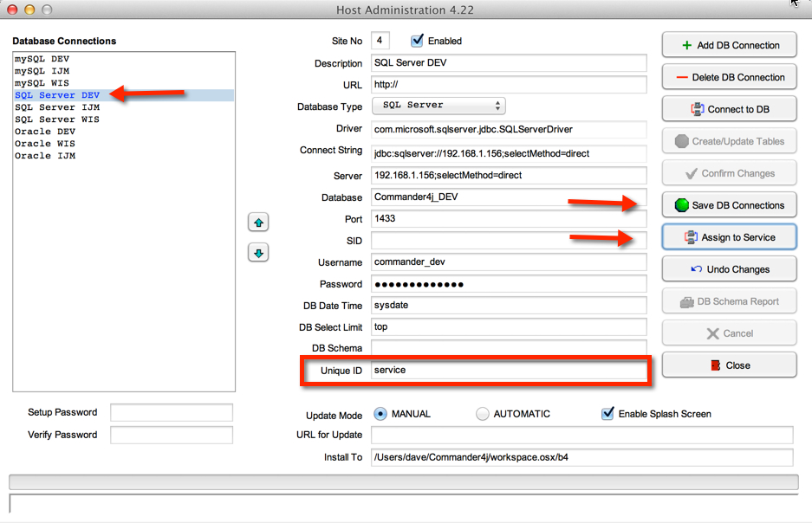Open the Database Type dropdown
This screenshot has height=523, width=812.
(438, 106)
